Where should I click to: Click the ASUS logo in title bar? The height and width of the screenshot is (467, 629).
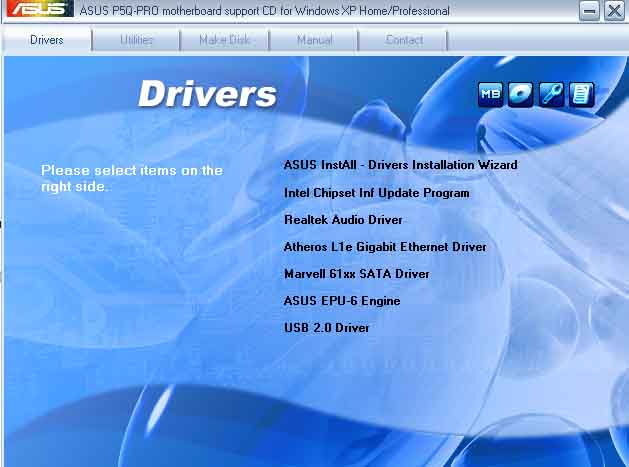pyautogui.click(x=40, y=8)
